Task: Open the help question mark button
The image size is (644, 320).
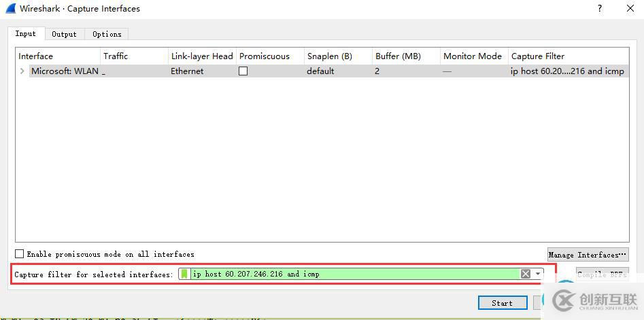Action: point(600,9)
